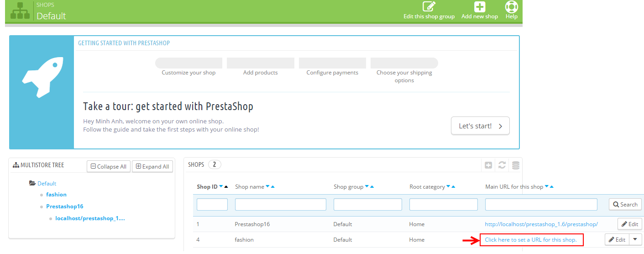Screen dimensions: 644x254
Task: Click fashion name cell in table
Action: [x=244, y=239]
